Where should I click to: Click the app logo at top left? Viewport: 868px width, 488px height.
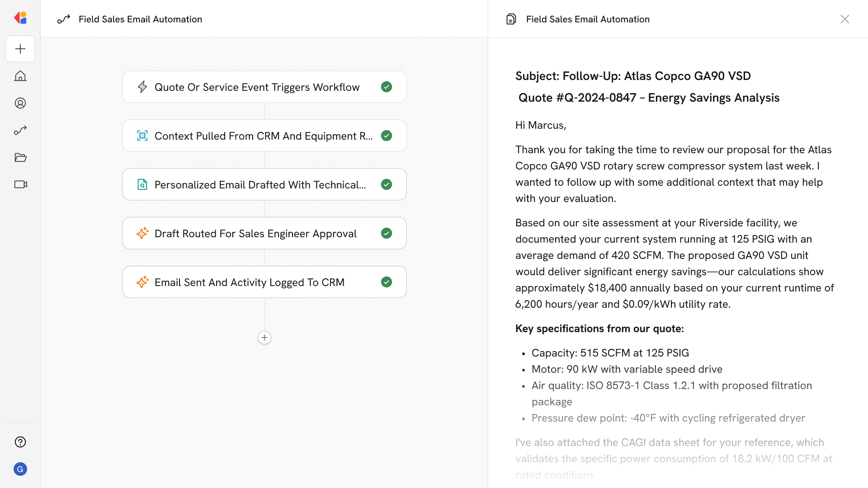[x=20, y=18]
